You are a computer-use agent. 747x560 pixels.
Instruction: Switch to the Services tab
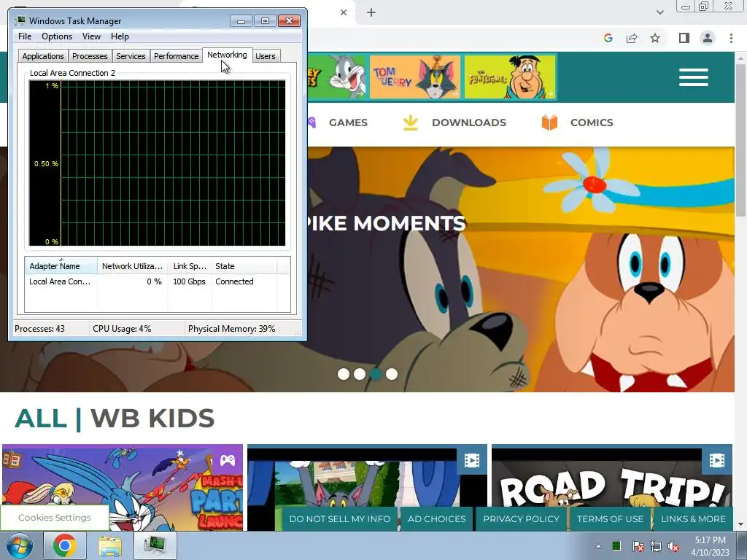pyautogui.click(x=131, y=56)
